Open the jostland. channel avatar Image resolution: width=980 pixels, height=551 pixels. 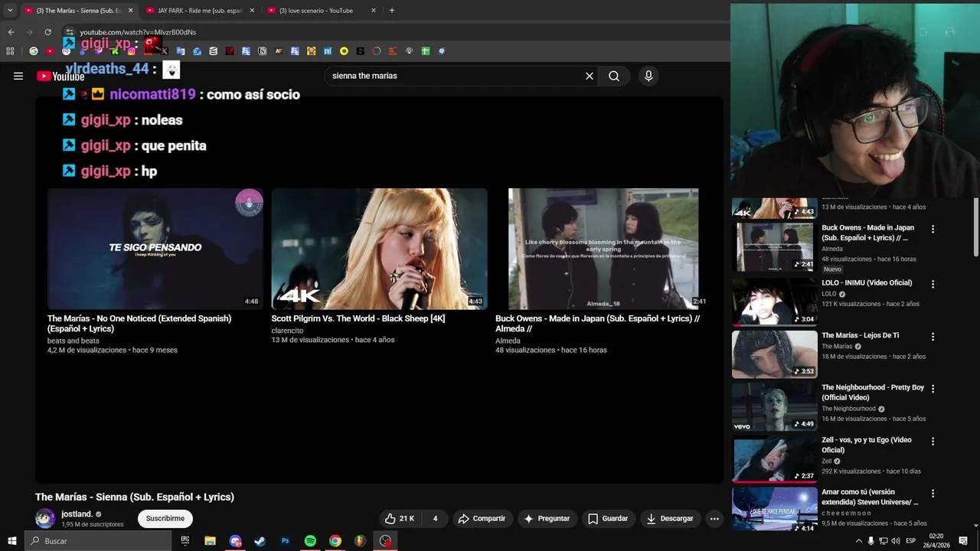[45, 518]
